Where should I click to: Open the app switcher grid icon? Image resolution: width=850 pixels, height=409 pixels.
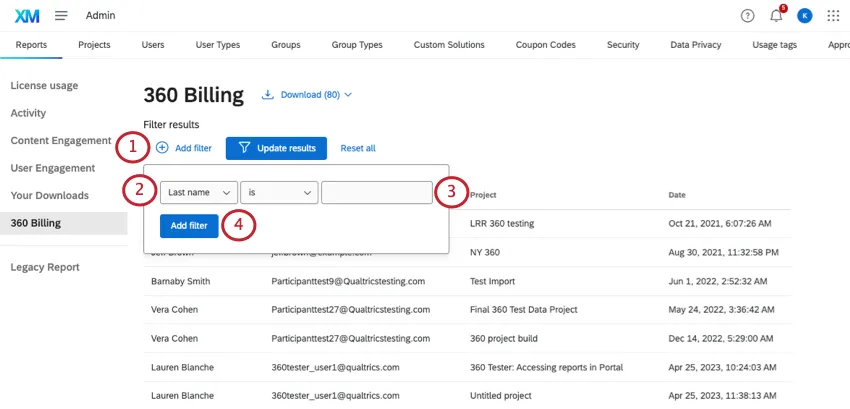[834, 16]
